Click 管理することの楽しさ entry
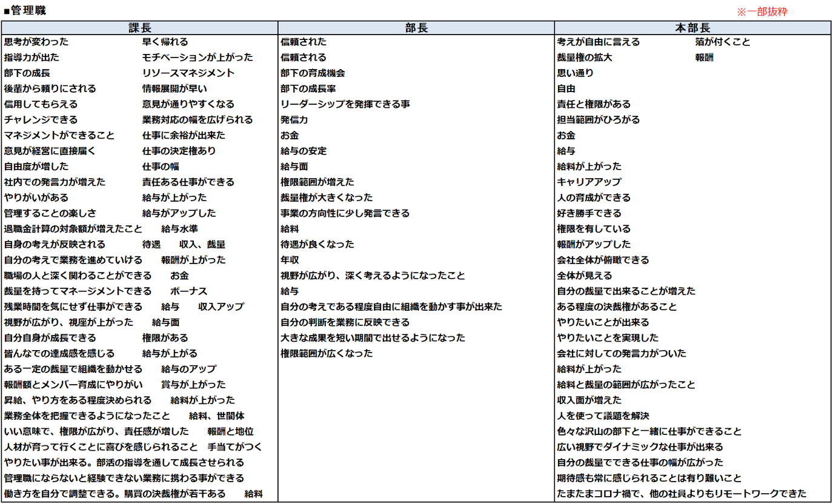833x504 pixels. pyautogui.click(x=50, y=213)
